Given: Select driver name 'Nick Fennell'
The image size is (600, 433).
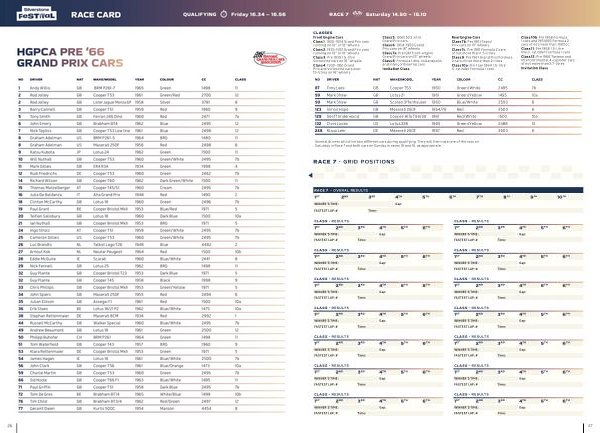Looking at the screenshot, I should (41, 266).
